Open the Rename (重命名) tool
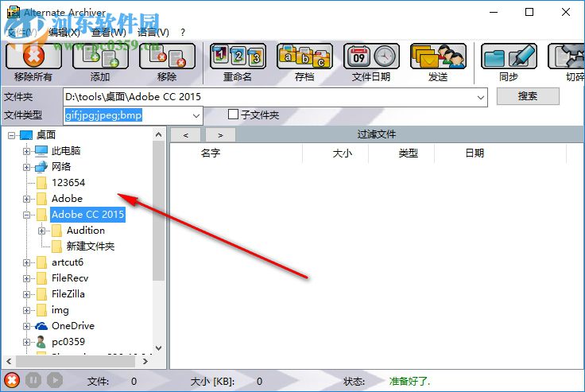Image resolution: width=585 pixels, height=392 pixels. tap(238, 56)
